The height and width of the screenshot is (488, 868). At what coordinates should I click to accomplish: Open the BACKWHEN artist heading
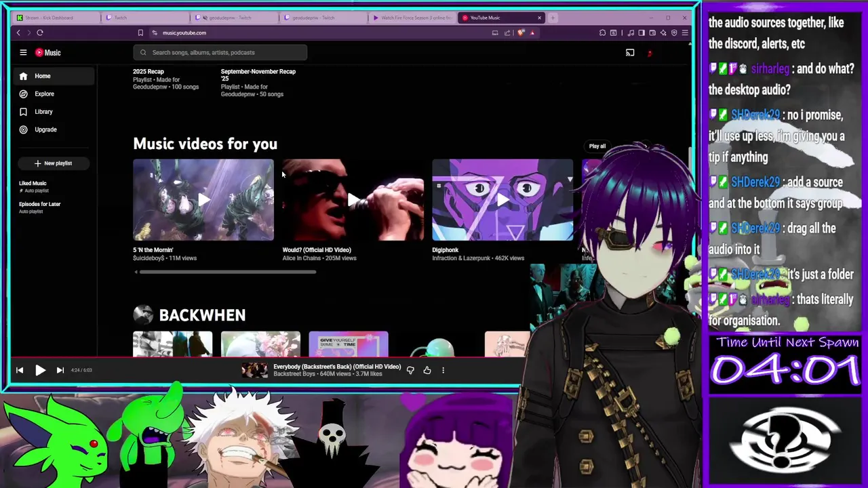[x=202, y=315]
